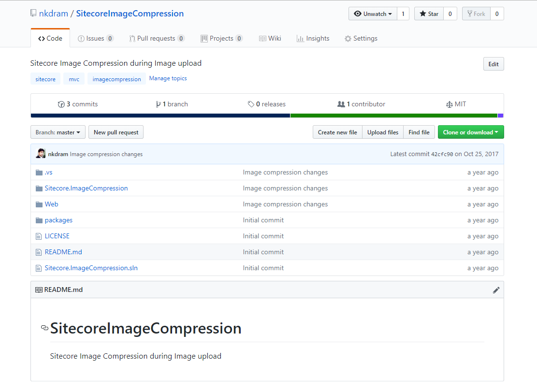Image resolution: width=537 pixels, height=392 pixels.
Task: Click the README.md file icon in the file list
Action: pyautogui.click(x=39, y=252)
